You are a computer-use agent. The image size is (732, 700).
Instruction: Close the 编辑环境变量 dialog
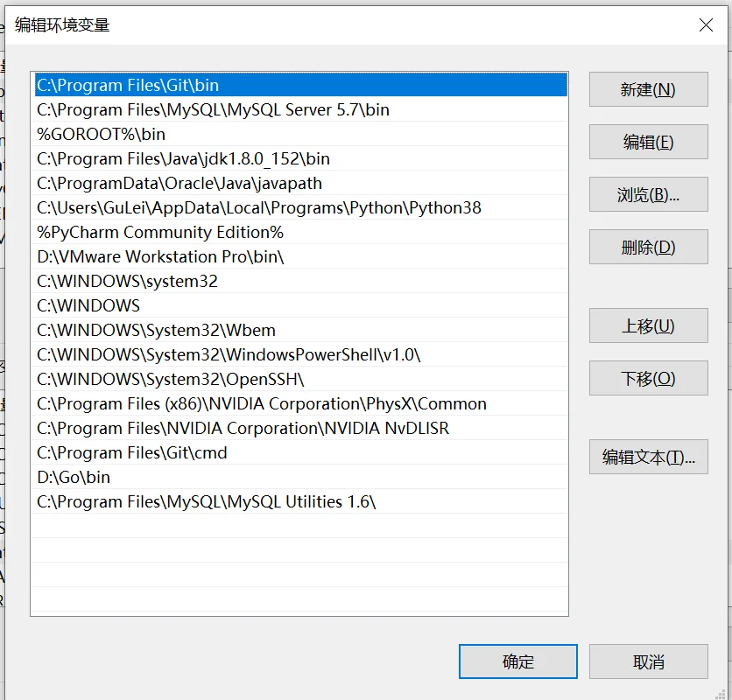pos(706,25)
